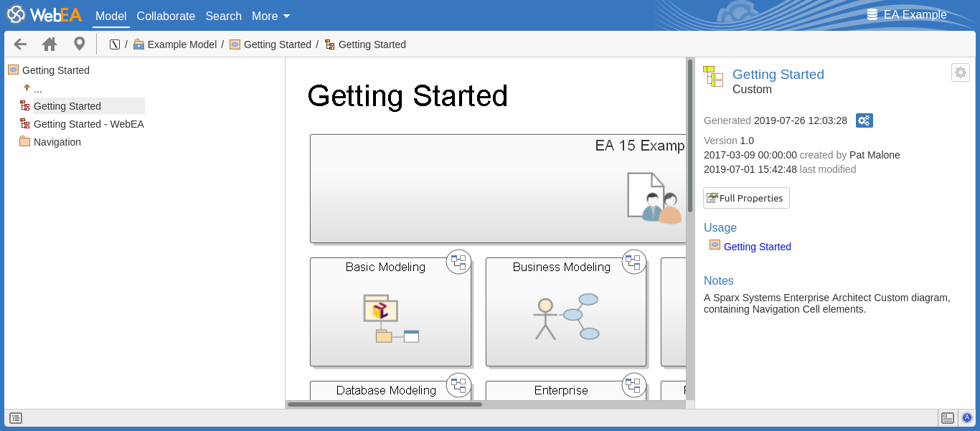
Task: Open the More dropdown menu
Action: tap(270, 16)
